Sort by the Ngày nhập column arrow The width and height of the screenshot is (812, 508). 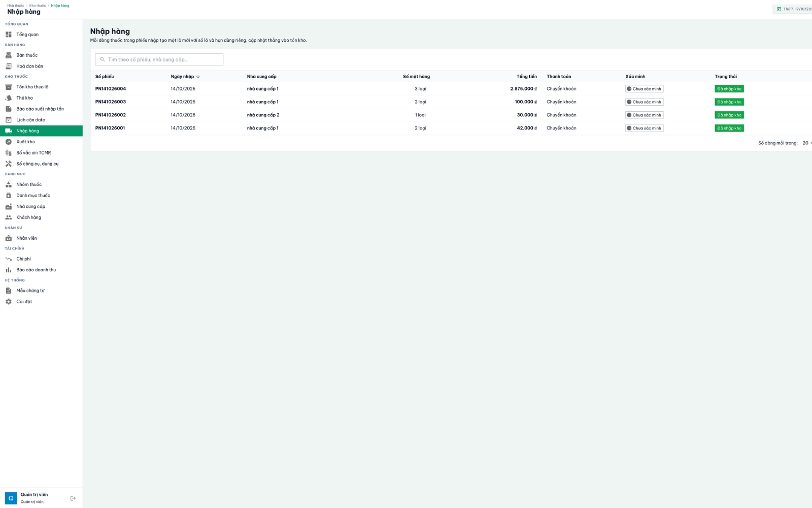pos(198,77)
